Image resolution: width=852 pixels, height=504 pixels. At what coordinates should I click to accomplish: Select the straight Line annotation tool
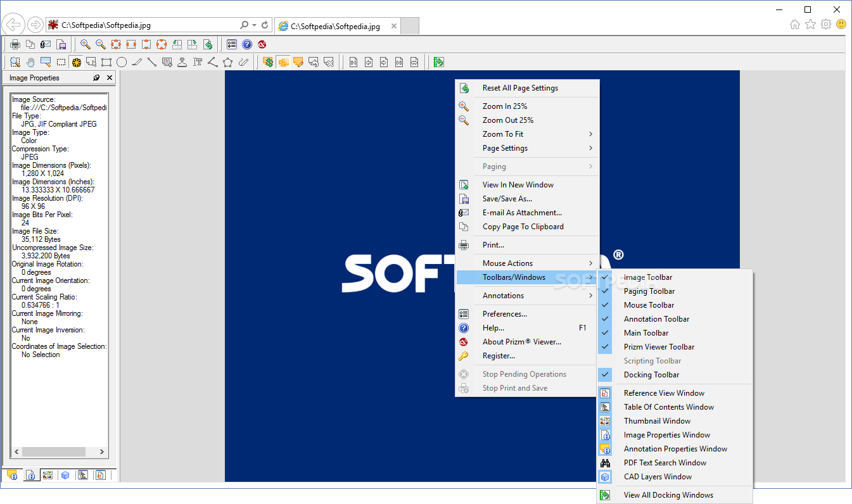[x=152, y=62]
